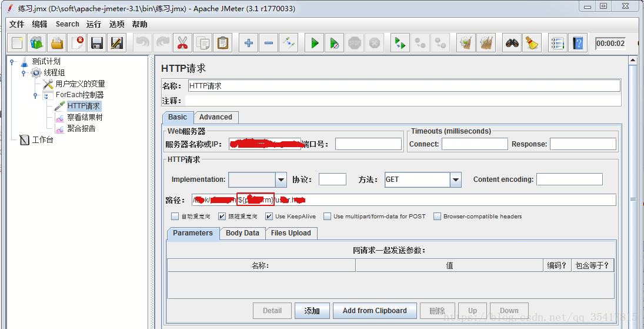
Task: Click the 协议 protocol input field
Action: pyautogui.click(x=333, y=180)
